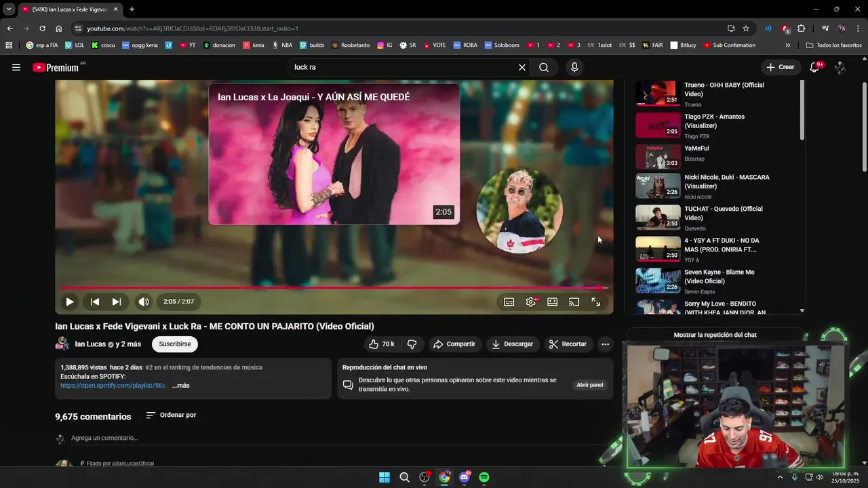
Task: Open the Sub Confirmation bookmark
Action: (729, 45)
